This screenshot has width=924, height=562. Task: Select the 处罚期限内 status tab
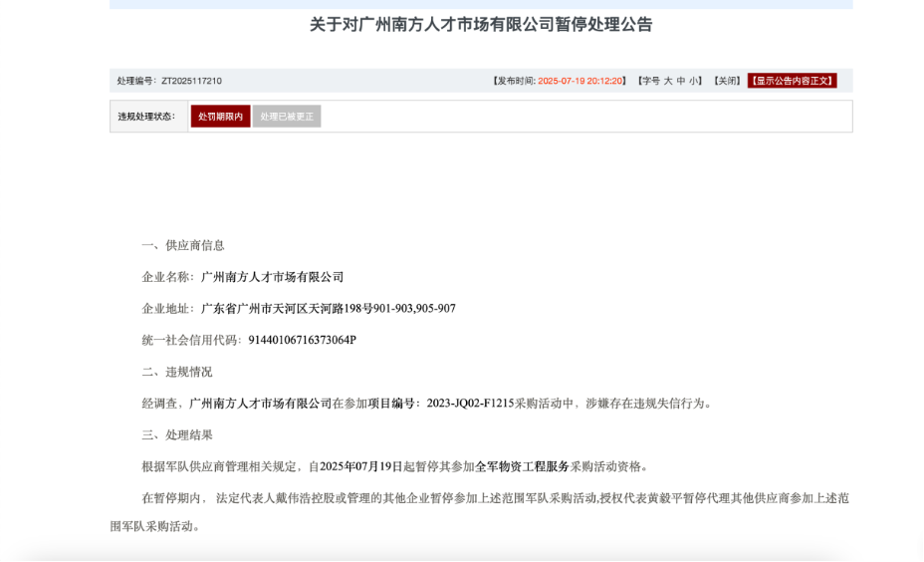click(220, 117)
